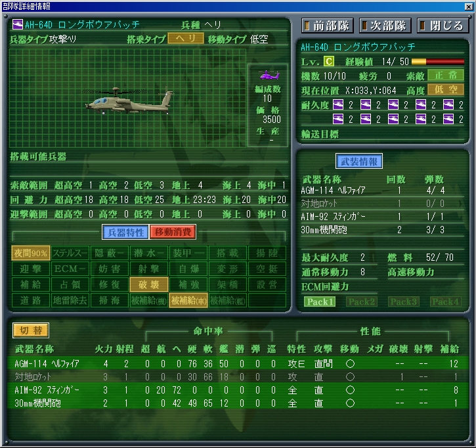This screenshot has height=448, width=476.
Task: Click the 燃料 52/70 fuel value
Action: tap(440, 258)
